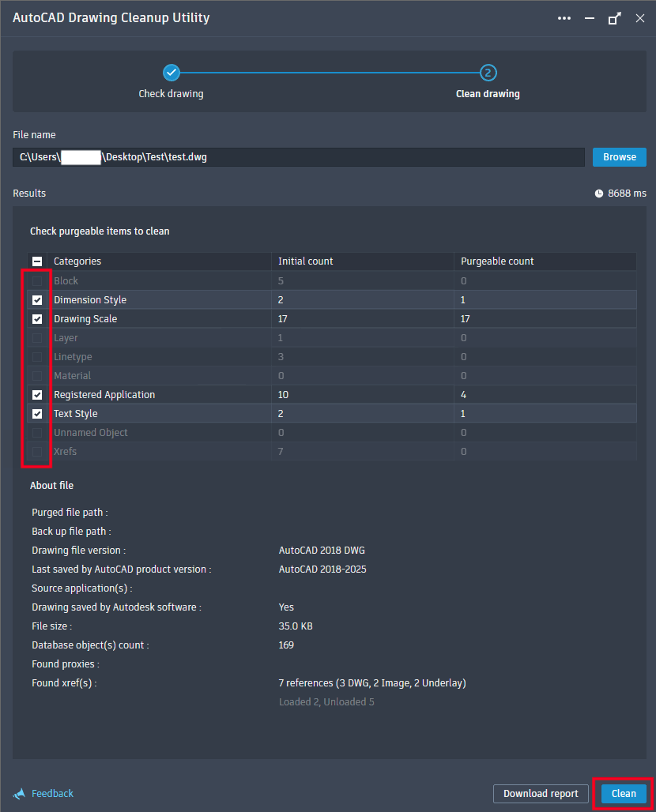Click the Xrefs category label

coord(66,452)
